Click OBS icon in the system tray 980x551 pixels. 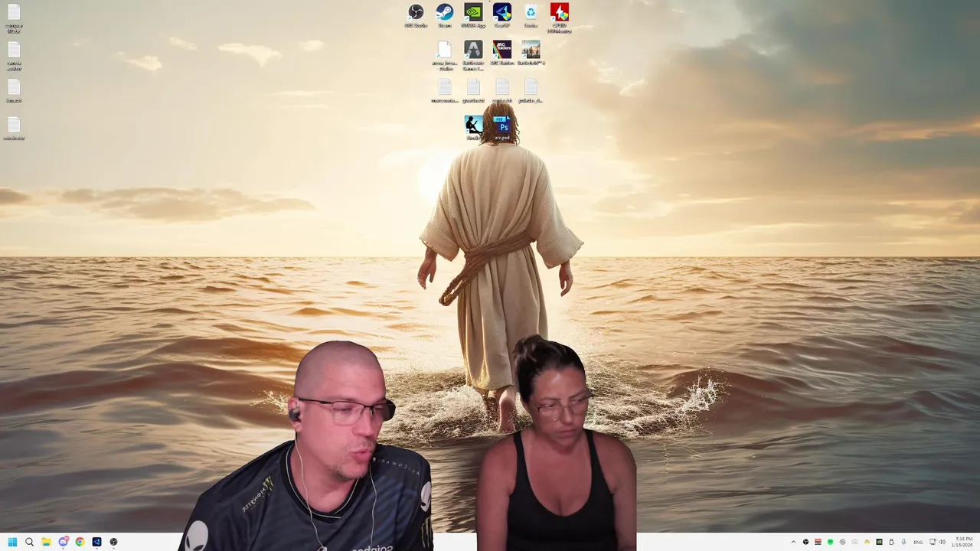pyautogui.click(x=805, y=542)
